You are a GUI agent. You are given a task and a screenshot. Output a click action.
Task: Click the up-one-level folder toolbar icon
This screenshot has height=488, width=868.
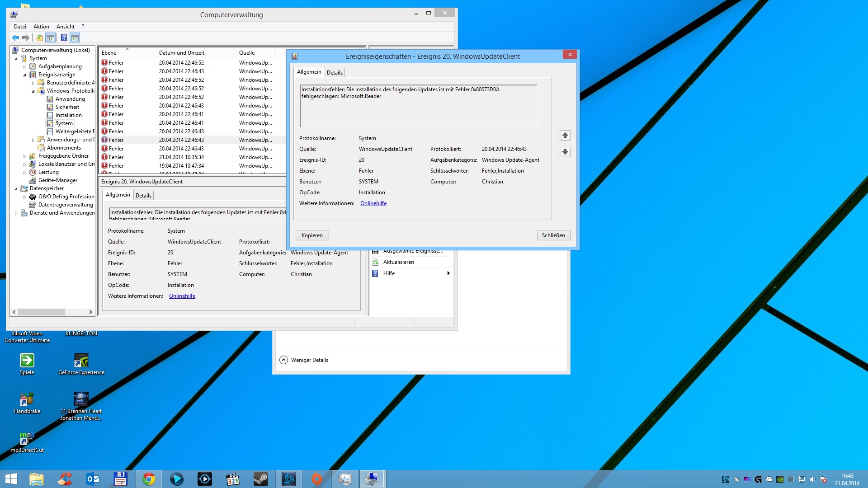(40, 38)
